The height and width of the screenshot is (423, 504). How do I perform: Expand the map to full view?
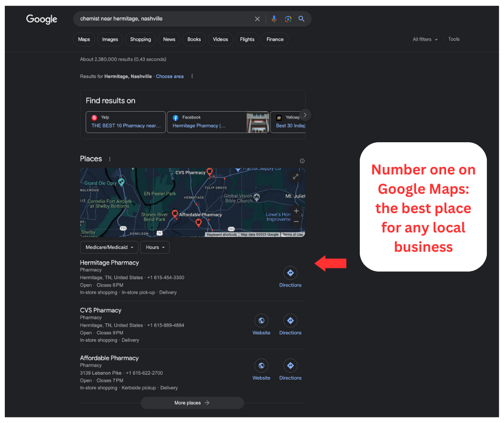pyautogui.click(x=295, y=177)
